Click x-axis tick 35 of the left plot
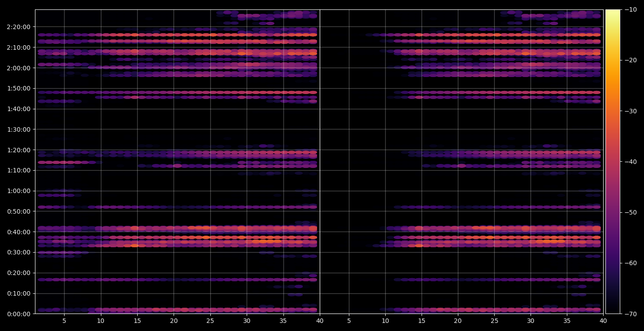This screenshot has height=331, width=644. coord(283,321)
